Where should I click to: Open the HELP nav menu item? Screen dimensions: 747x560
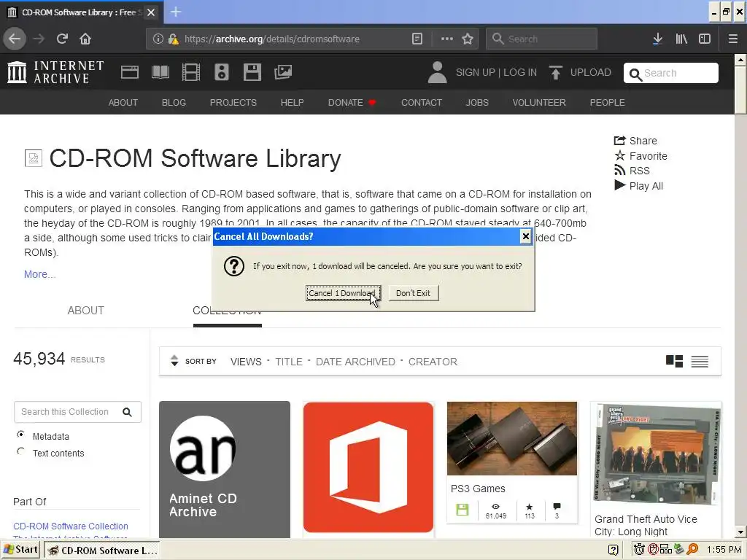[292, 102]
